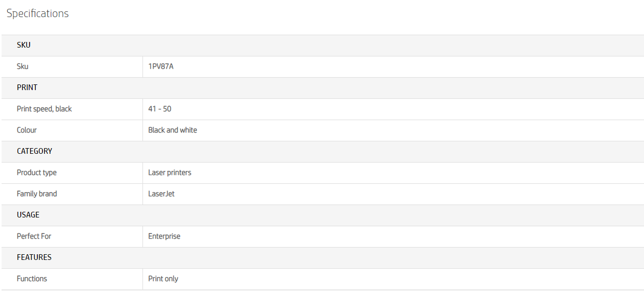Screen dimensions: 644x291
Task: Select the SKU section header
Action: click(24, 45)
